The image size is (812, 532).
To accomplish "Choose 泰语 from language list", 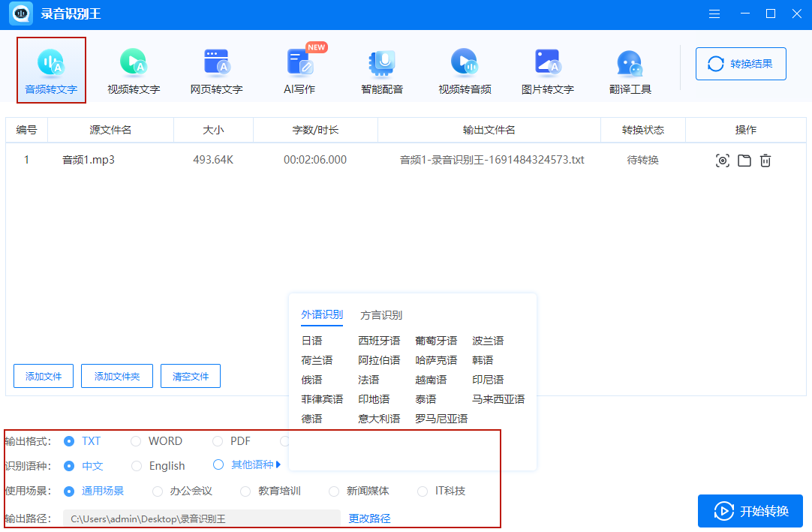I will tap(426, 399).
